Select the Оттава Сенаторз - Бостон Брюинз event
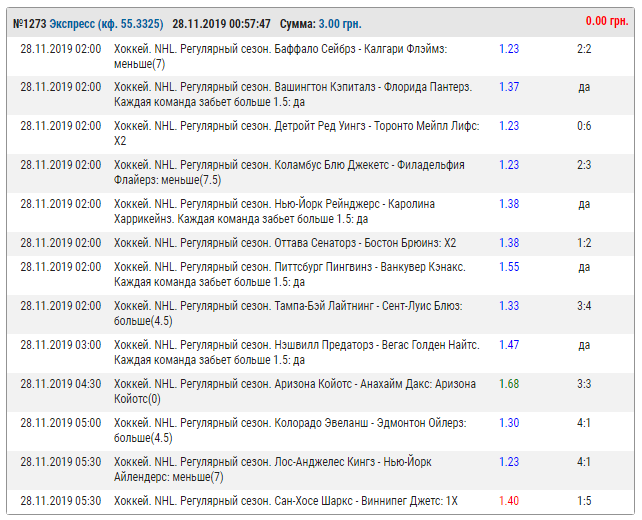The width and height of the screenshot is (642, 520). tap(285, 243)
